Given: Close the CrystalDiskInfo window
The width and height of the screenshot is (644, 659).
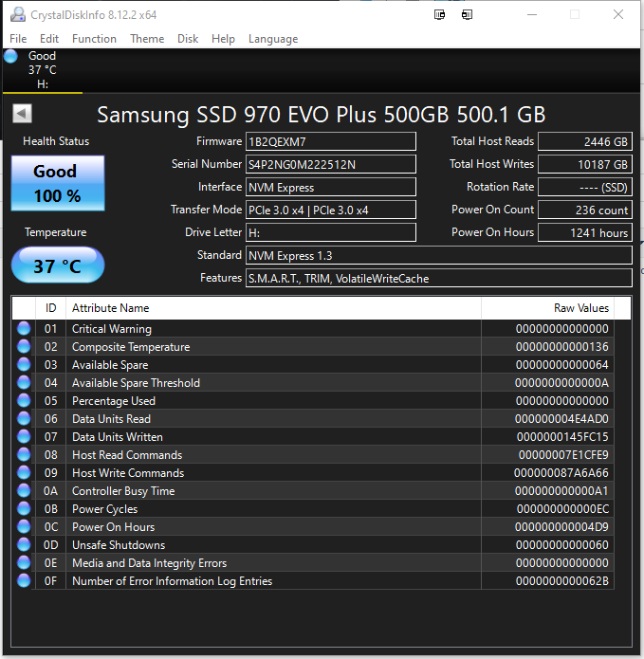Looking at the screenshot, I should click(618, 15).
